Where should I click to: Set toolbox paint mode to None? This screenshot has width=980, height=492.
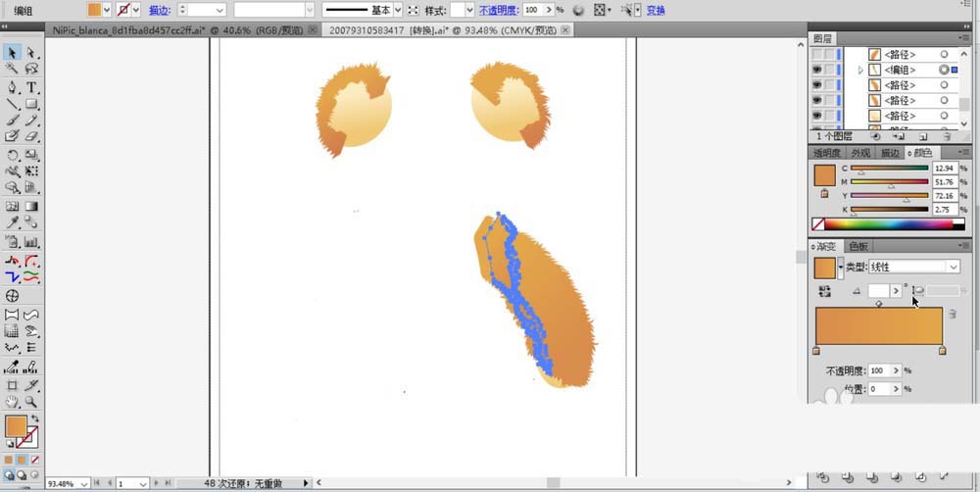pyautogui.click(x=35, y=460)
